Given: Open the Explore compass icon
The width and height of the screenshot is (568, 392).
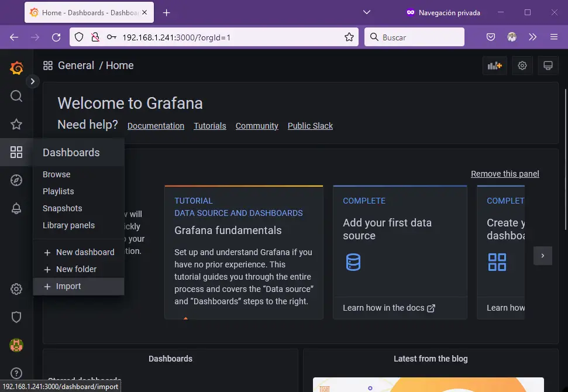Looking at the screenshot, I should [x=16, y=180].
